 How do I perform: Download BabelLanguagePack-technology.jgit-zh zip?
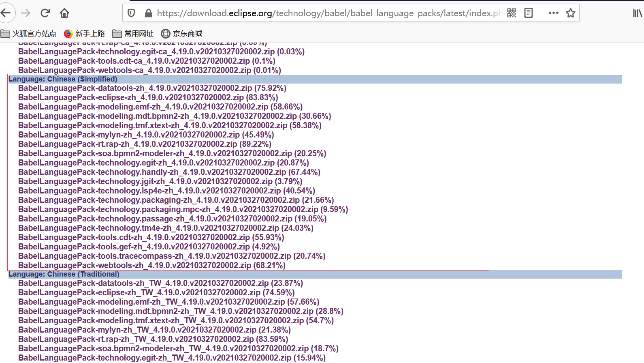click(160, 181)
